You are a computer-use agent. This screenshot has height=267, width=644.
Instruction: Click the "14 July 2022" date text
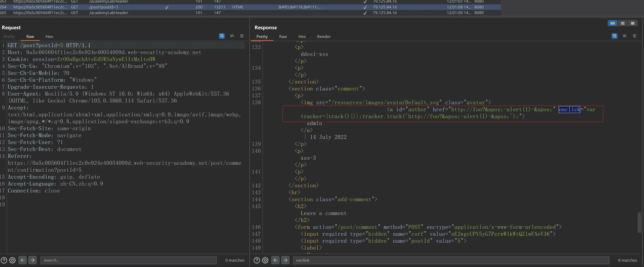click(x=328, y=137)
